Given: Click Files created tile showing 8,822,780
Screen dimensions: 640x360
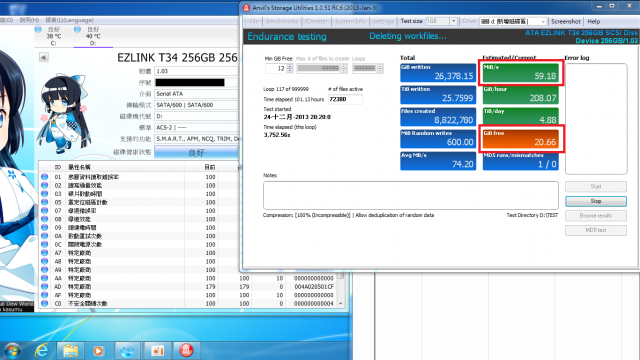Looking at the screenshot, I should (438, 117).
